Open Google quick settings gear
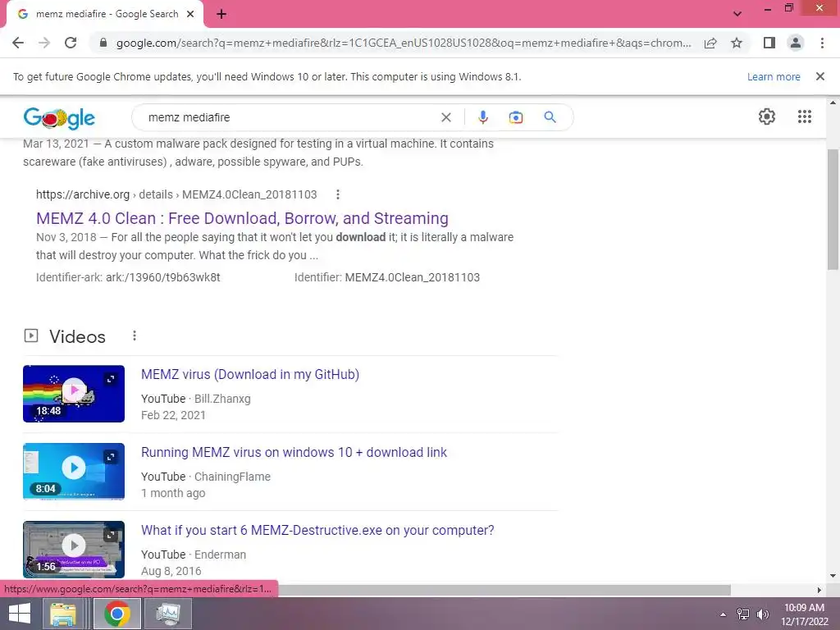Image resolution: width=840 pixels, height=630 pixels. click(x=767, y=116)
